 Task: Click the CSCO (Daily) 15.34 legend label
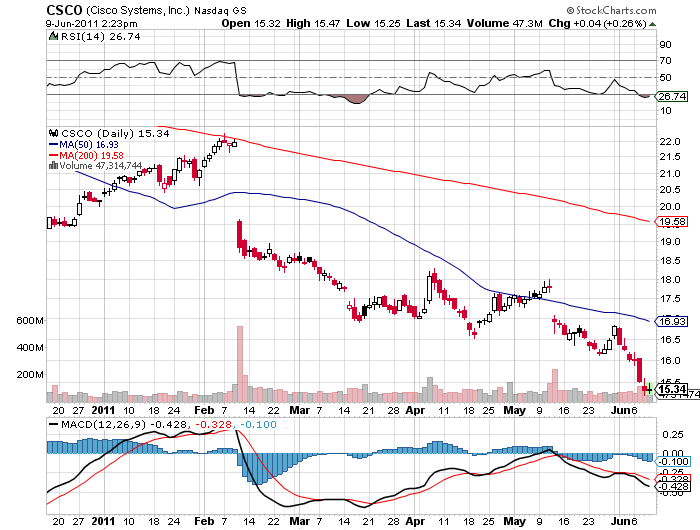[x=115, y=134]
